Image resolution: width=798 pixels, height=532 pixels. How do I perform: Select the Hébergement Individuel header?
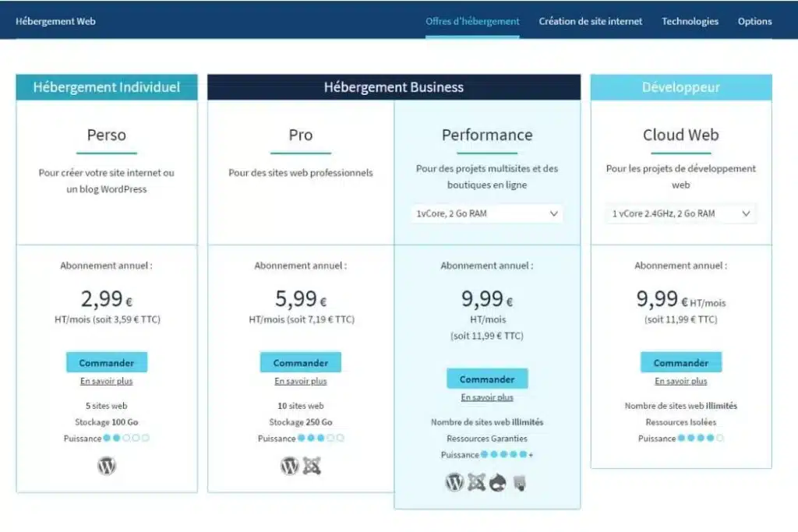106,87
